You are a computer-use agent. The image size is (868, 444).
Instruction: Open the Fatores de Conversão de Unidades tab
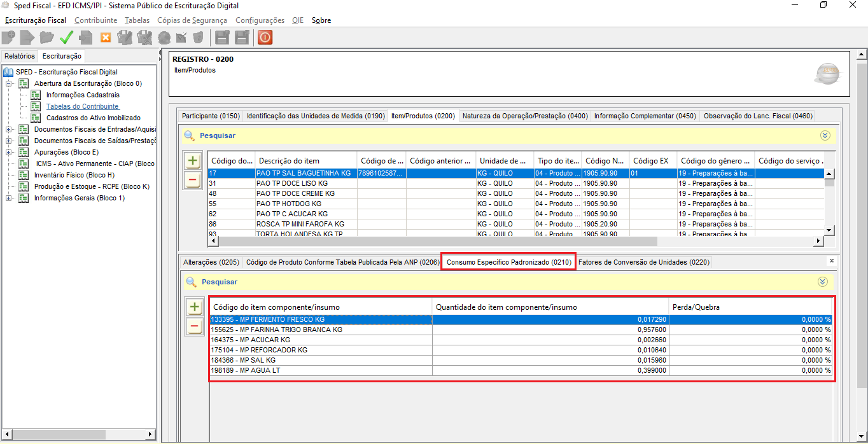point(643,262)
